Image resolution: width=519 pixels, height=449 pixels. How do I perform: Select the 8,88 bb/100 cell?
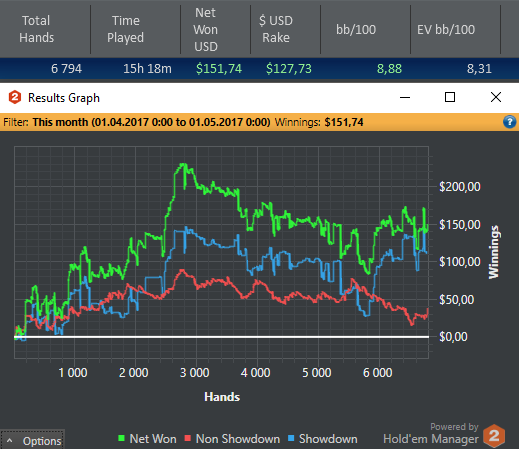[389, 69]
